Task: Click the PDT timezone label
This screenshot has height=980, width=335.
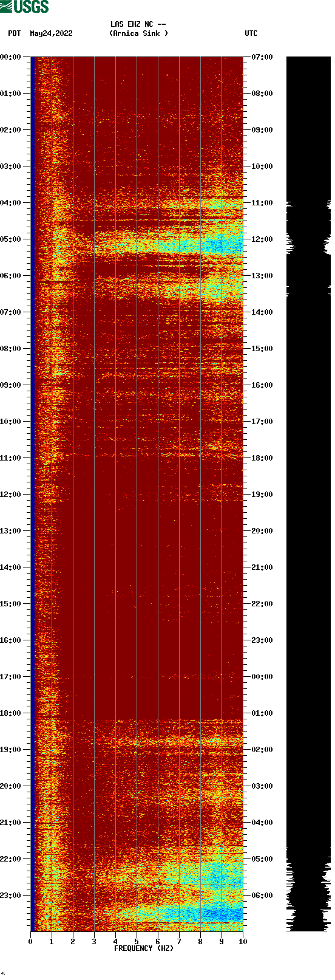Action: tap(15, 33)
